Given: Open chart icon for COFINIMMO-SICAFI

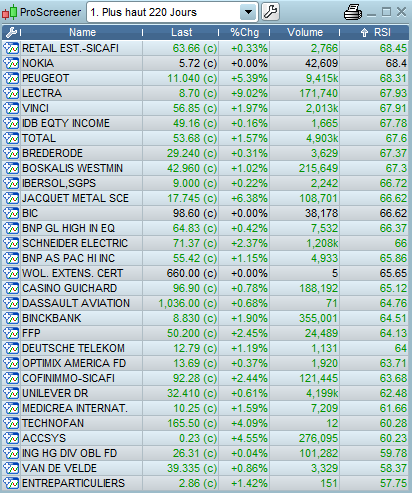Looking at the screenshot, I should pyautogui.click(x=11, y=378).
